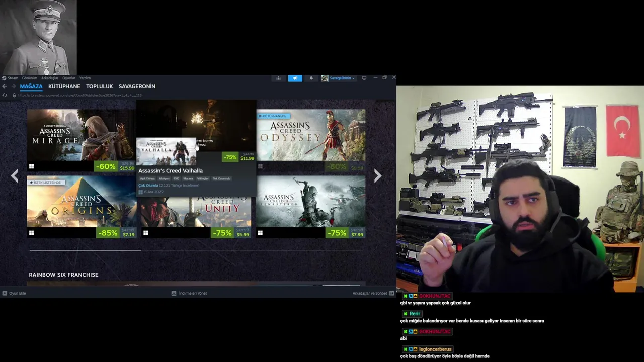
Task: Click the downloads icon beside İndirmeleri Yönet
Action: point(174,293)
